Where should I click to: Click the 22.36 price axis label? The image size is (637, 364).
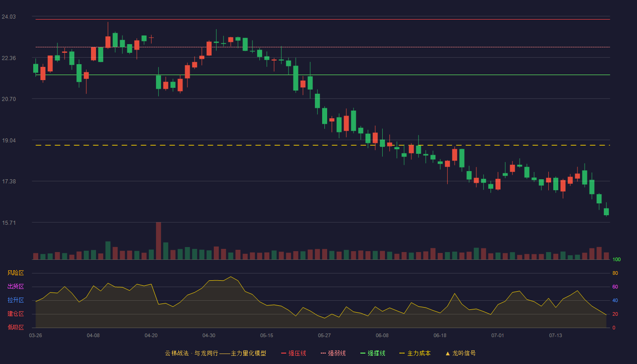[x=9, y=58]
